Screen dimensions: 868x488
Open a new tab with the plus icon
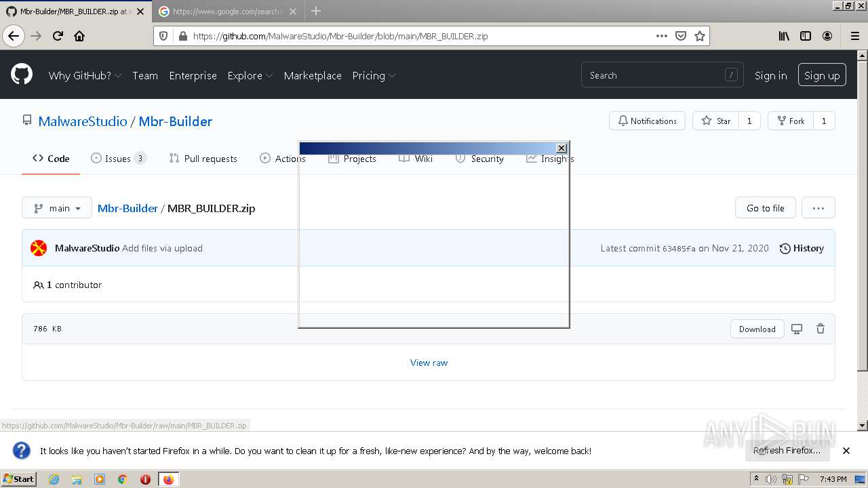point(316,11)
